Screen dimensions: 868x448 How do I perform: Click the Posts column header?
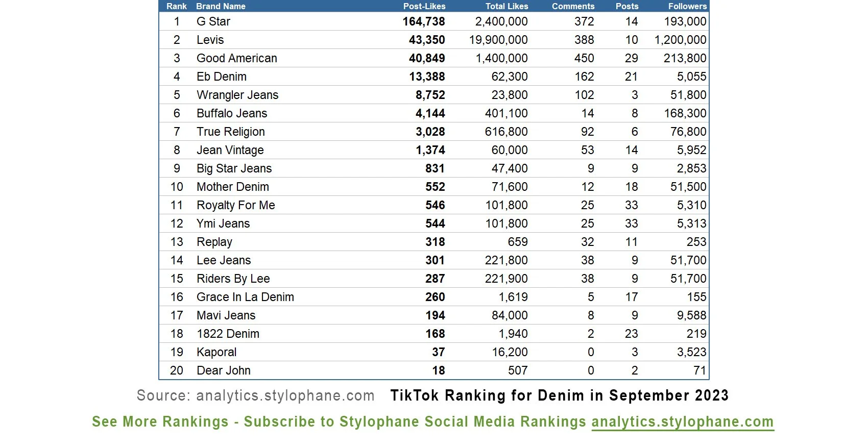pos(627,6)
